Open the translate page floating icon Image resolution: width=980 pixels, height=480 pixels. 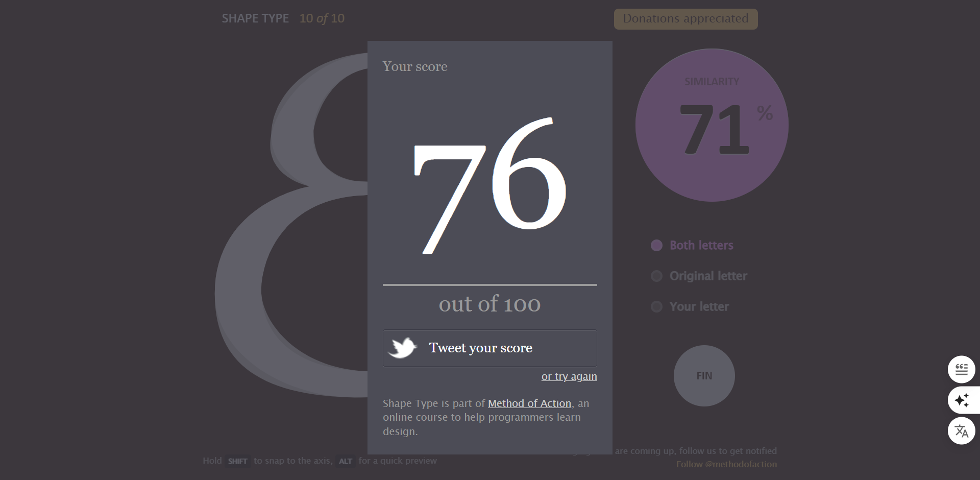point(961,431)
